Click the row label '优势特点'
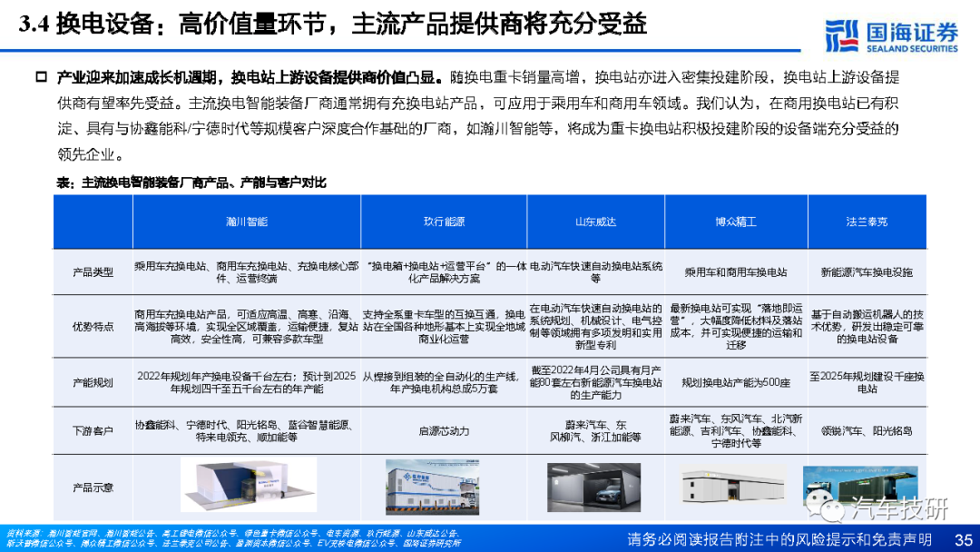 click(93, 327)
